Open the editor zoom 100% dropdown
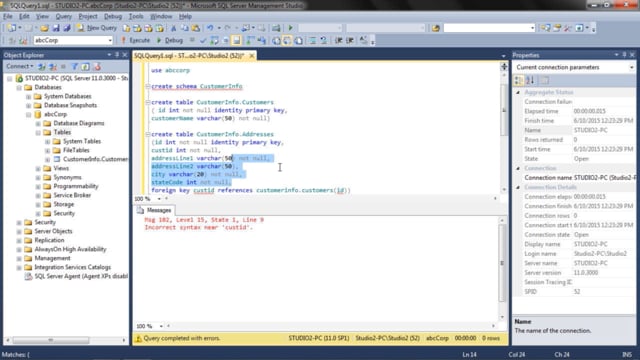 click(159, 199)
